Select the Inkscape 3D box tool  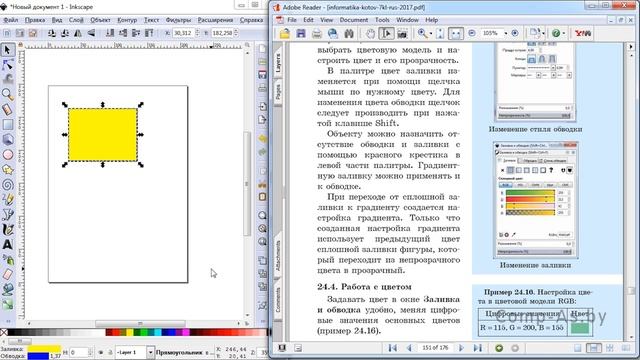click(7, 140)
